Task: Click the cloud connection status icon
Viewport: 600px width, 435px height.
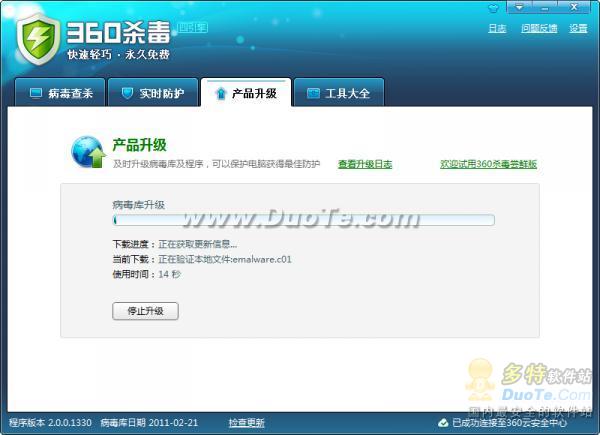Action: (443, 423)
